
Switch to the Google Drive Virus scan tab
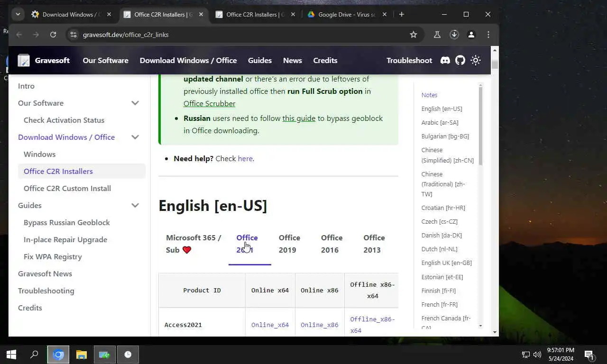tap(347, 14)
